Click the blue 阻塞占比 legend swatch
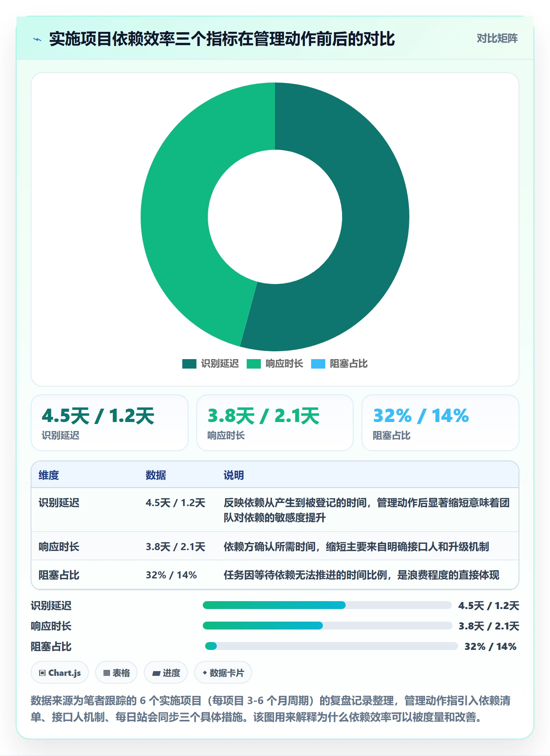The image size is (550, 756). click(318, 364)
